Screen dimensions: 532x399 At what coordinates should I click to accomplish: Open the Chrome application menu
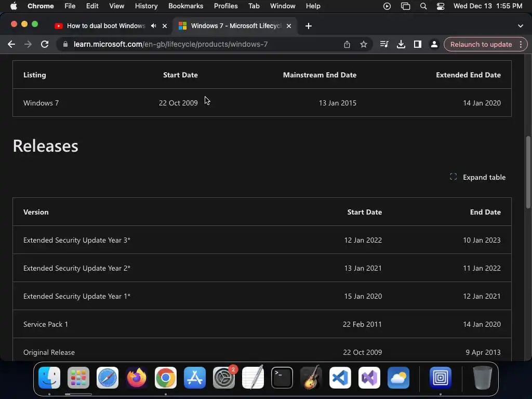click(x=41, y=6)
